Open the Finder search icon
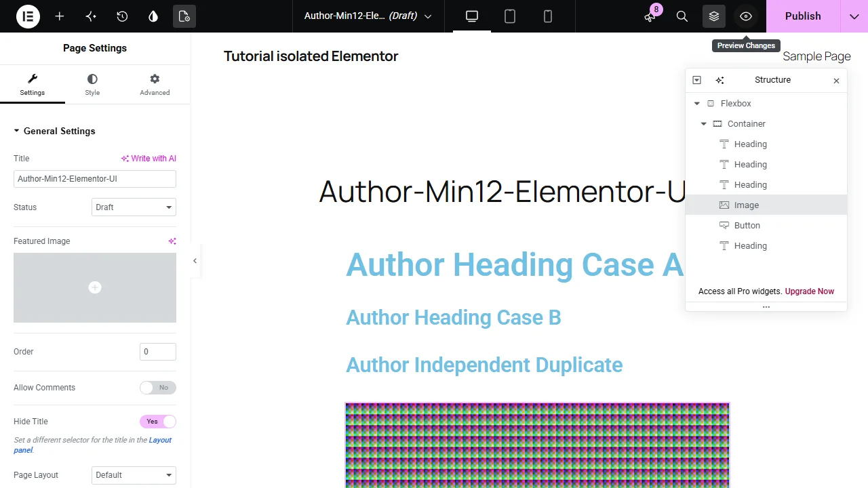 [682, 16]
